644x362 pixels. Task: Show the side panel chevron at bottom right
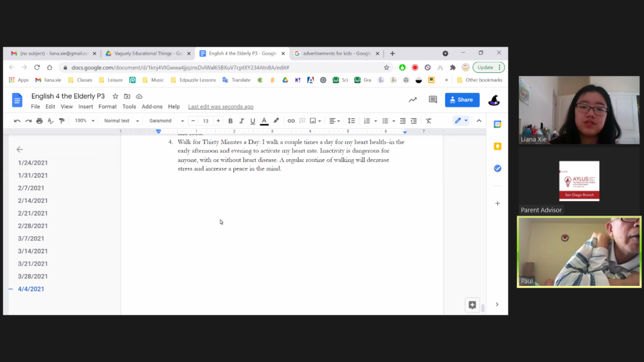click(x=497, y=305)
